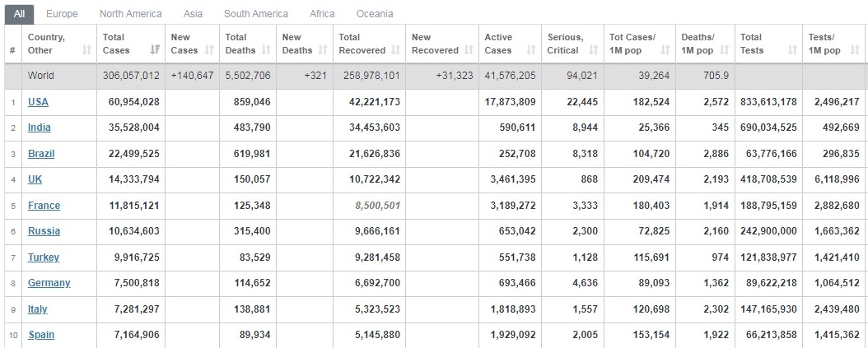The width and height of the screenshot is (868, 348).
Task: Open the India country link
Action: tap(40, 128)
